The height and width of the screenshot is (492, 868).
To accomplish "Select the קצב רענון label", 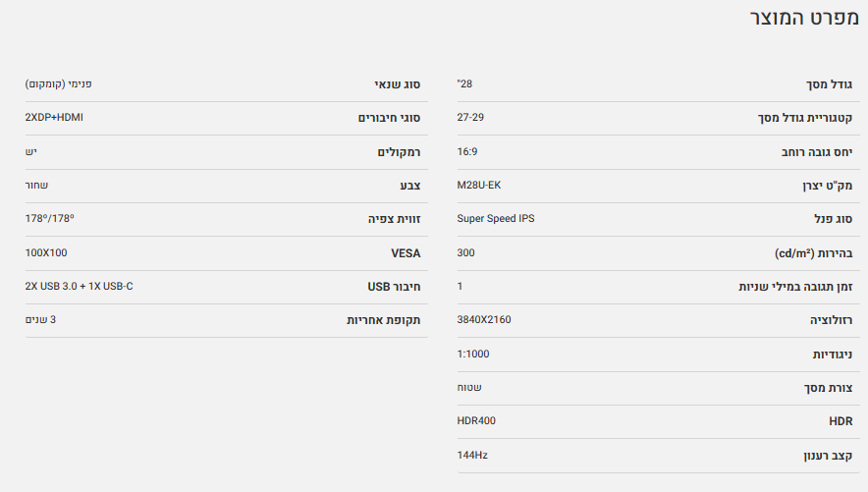I will point(825,456).
